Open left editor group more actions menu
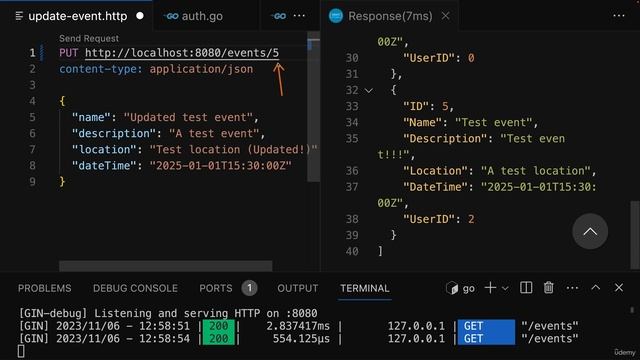The image size is (640, 360). click(299, 16)
